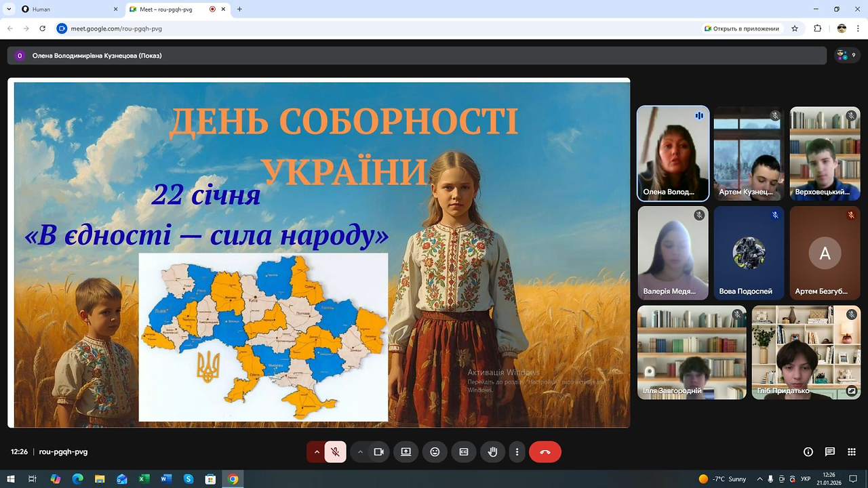This screenshot has width=868, height=488.
Task: Show participants list with count 9
Action: click(x=846, y=56)
